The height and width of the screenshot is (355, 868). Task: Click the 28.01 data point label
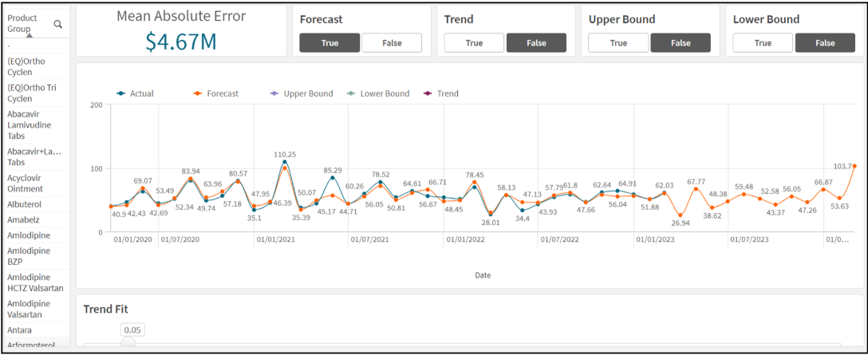tap(491, 222)
